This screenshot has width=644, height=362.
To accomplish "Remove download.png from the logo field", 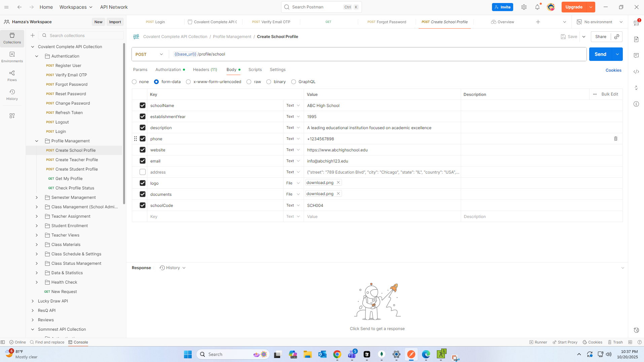I will coord(338,182).
